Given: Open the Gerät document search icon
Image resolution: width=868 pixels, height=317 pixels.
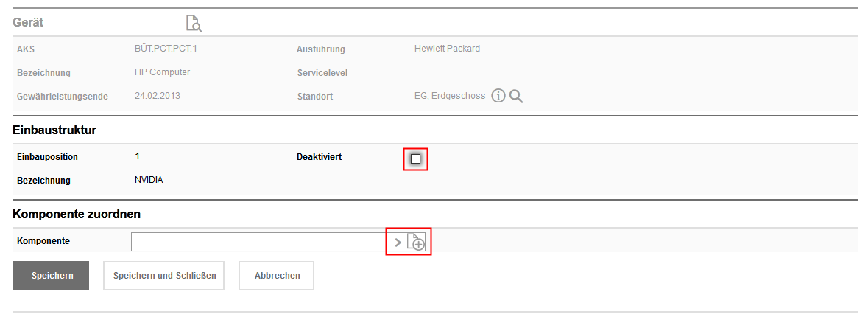Looking at the screenshot, I should point(194,24).
